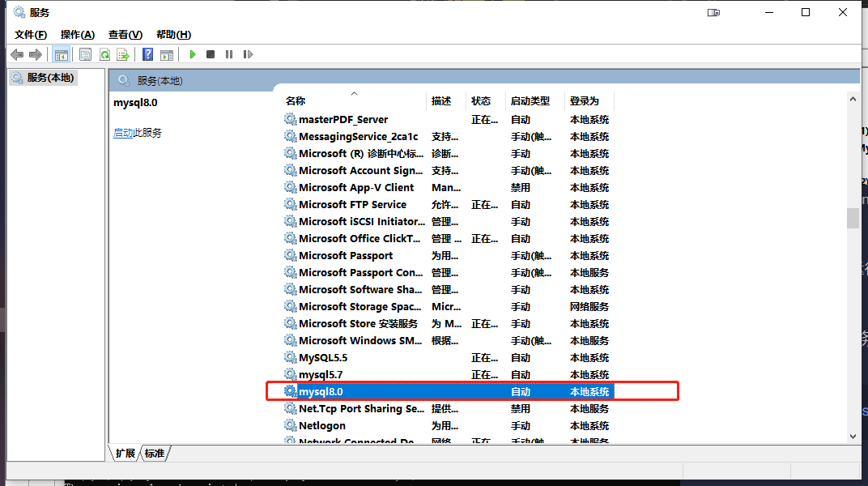Click the scrollbar down arrow in services list
This screenshot has height=486, width=868.
tap(853, 436)
